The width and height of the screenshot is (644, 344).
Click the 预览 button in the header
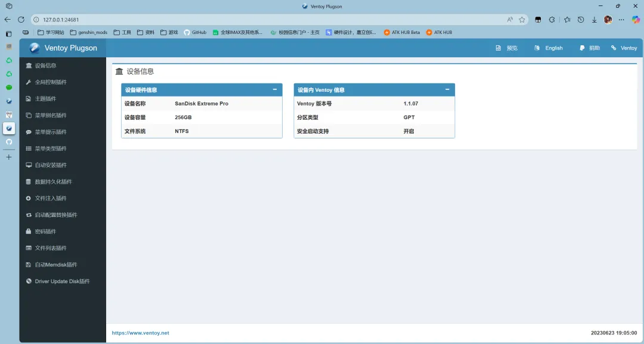click(x=507, y=48)
